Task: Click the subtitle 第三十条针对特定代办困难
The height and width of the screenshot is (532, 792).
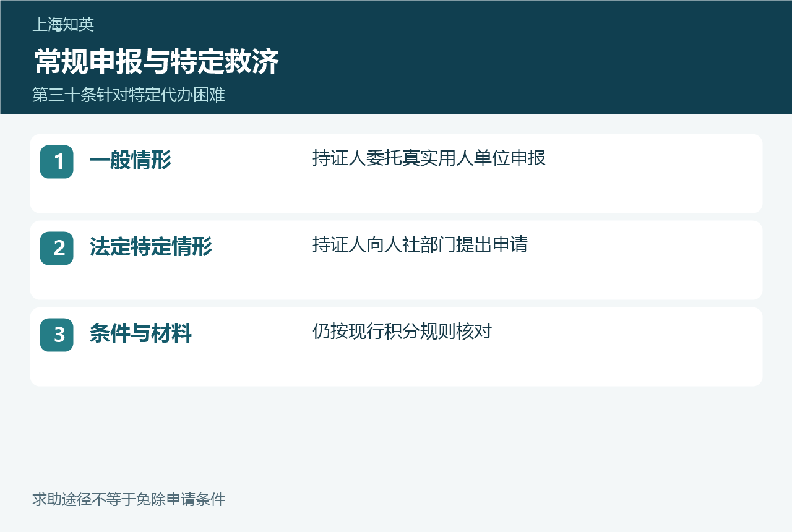Action: (x=129, y=95)
